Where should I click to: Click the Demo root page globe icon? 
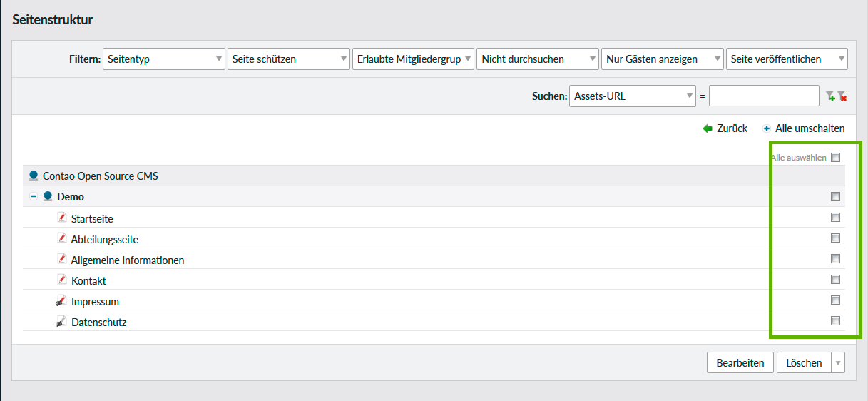point(48,196)
